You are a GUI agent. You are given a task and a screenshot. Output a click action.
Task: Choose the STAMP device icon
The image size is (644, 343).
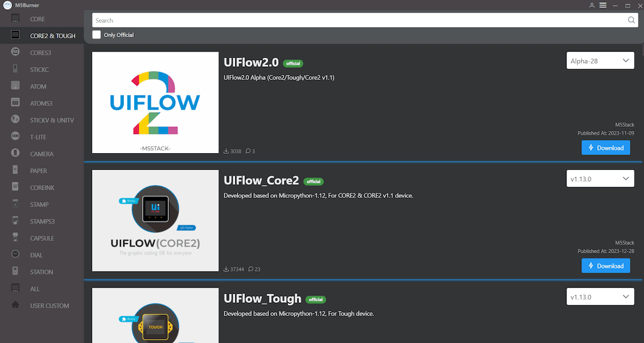(15, 204)
